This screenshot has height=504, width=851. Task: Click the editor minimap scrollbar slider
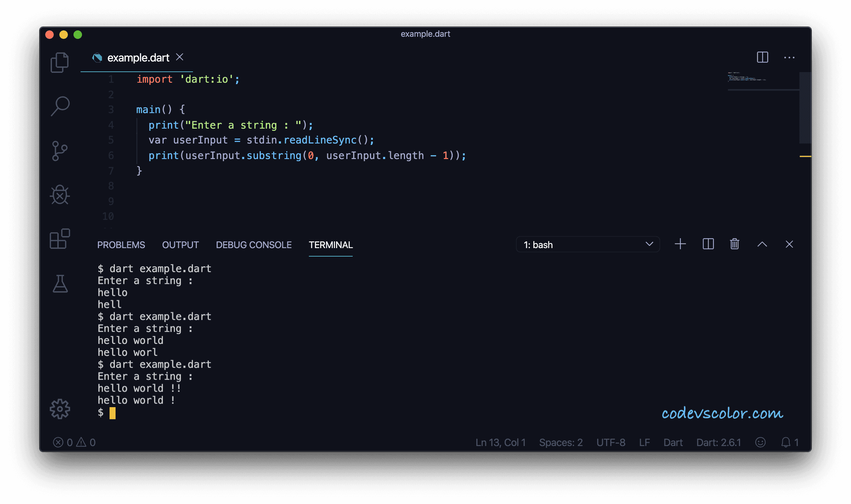(x=805, y=108)
